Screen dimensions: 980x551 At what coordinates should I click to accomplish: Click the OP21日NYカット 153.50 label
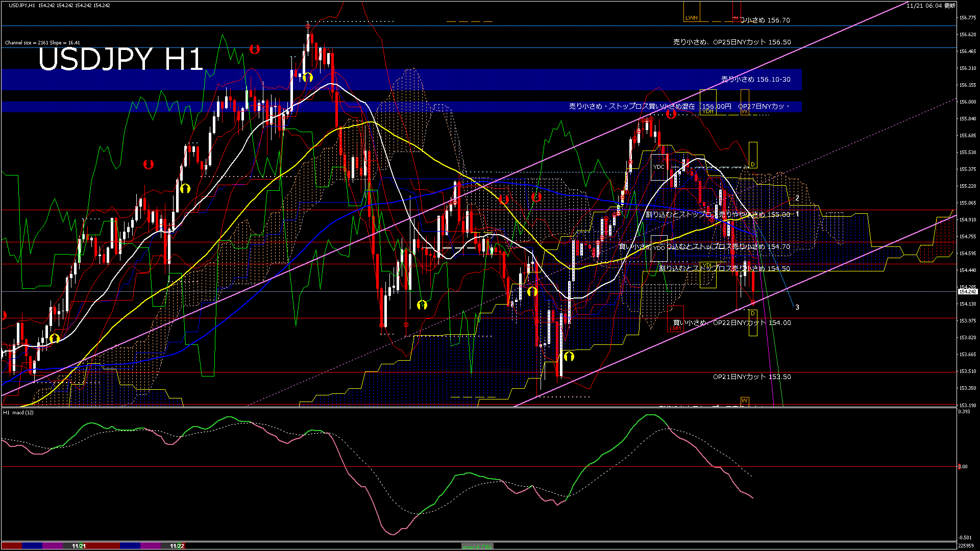(751, 377)
